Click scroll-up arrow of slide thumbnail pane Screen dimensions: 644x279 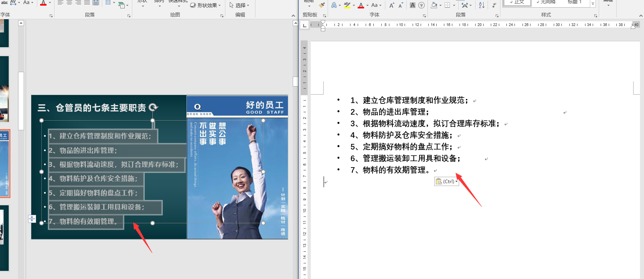21,23
